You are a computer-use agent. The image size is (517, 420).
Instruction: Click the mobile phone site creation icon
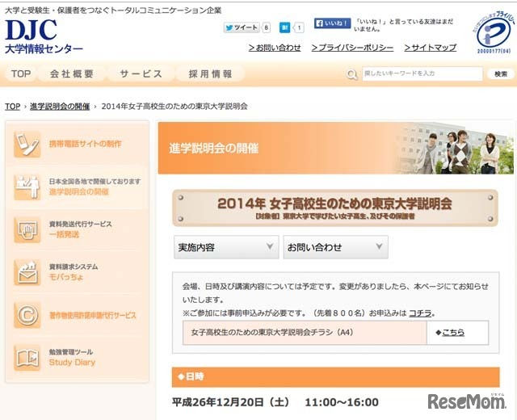pos(27,144)
